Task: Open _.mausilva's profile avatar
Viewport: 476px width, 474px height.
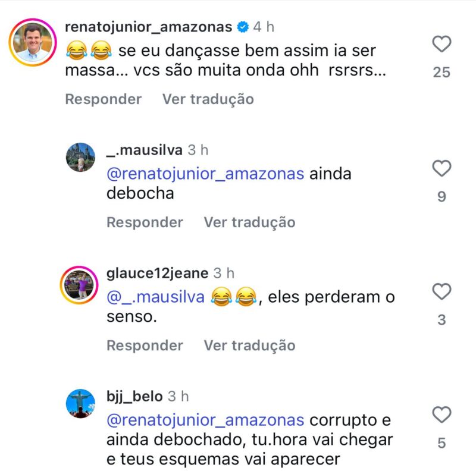Action: click(80, 158)
